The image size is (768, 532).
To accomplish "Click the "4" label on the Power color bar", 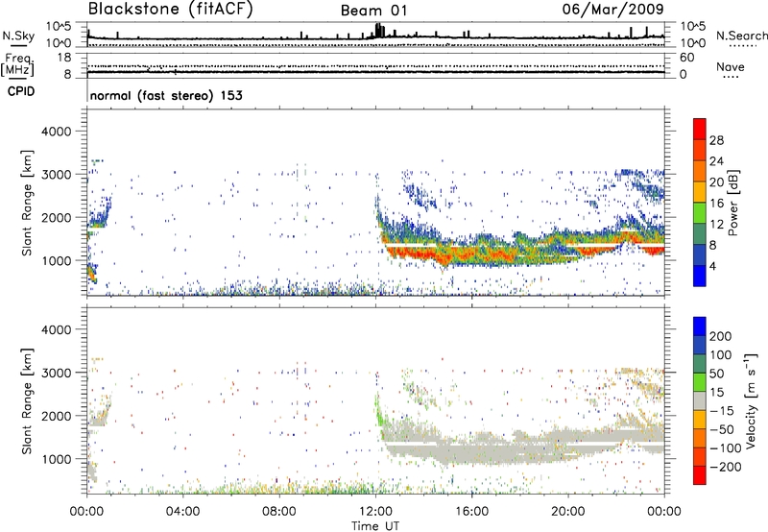I will click(712, 267).
